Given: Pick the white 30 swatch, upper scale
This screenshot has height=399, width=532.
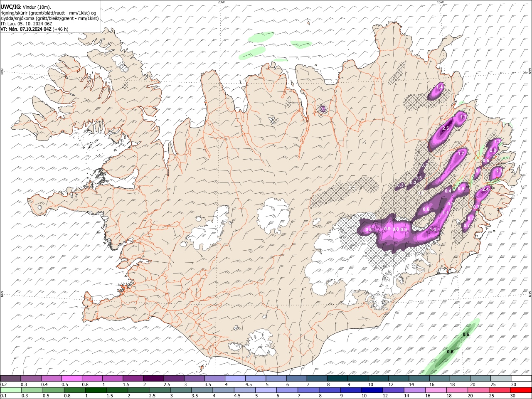Looking at the screenshot, I should (x=521, y=378).
